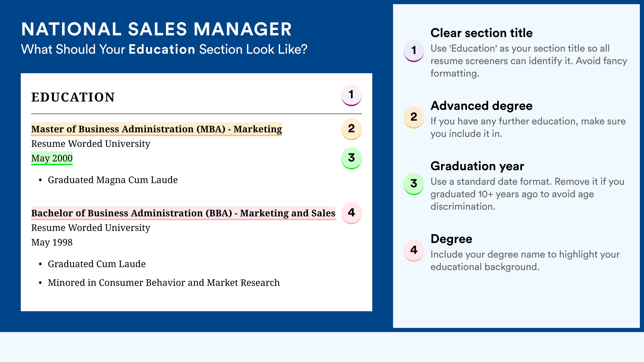
Task: Select the highlighted Master of Business Administration line
Action: 156,129
